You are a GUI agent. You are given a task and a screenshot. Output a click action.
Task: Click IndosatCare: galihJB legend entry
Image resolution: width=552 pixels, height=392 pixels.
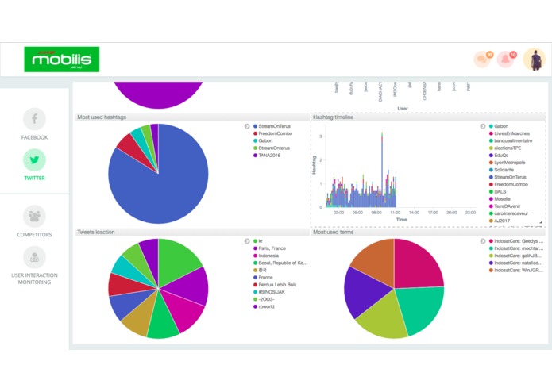coord(516,256)
